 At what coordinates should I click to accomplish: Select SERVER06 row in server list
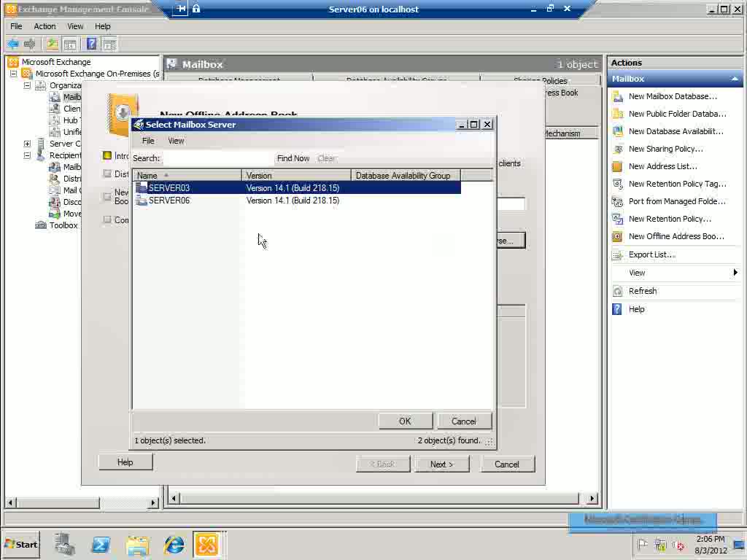pos(297,201)
